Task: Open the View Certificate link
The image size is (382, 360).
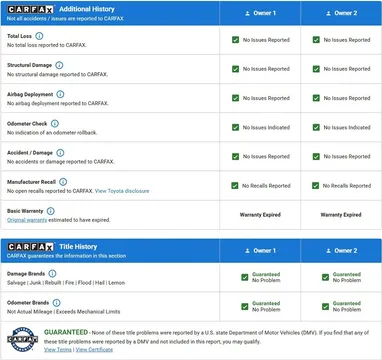Action: tap(94, 349)
